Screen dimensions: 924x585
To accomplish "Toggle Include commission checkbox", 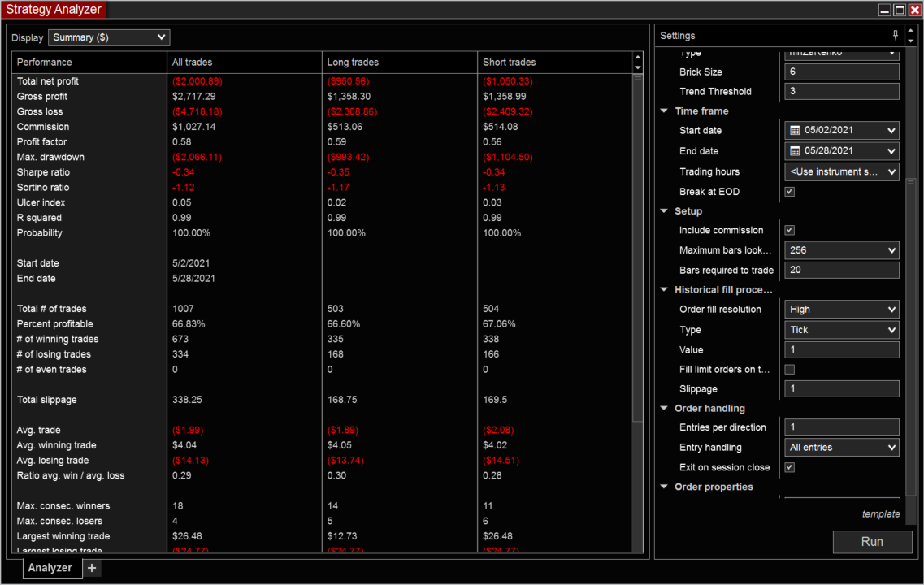I will (x=790, y=231).
